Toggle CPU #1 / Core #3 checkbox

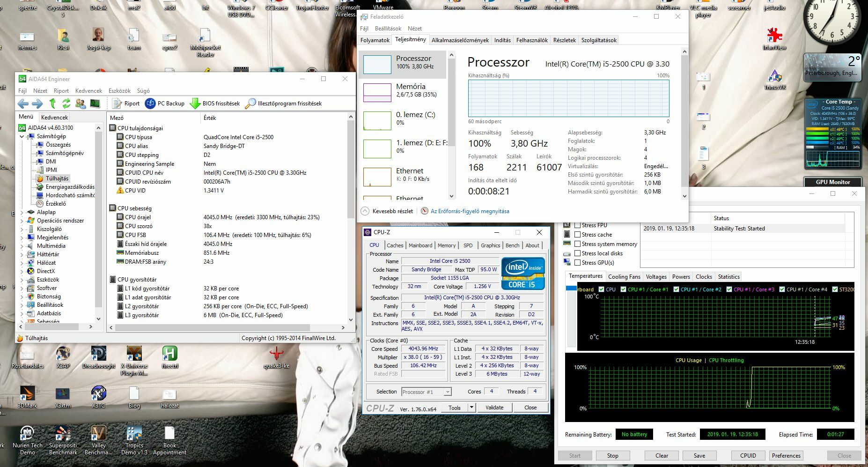729,289
